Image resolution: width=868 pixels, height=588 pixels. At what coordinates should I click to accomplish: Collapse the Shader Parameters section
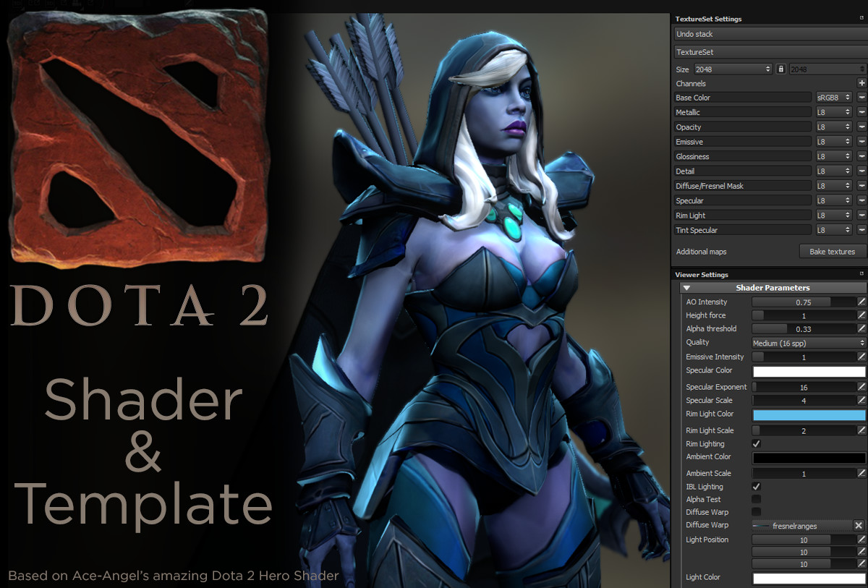tap(687, 288)
